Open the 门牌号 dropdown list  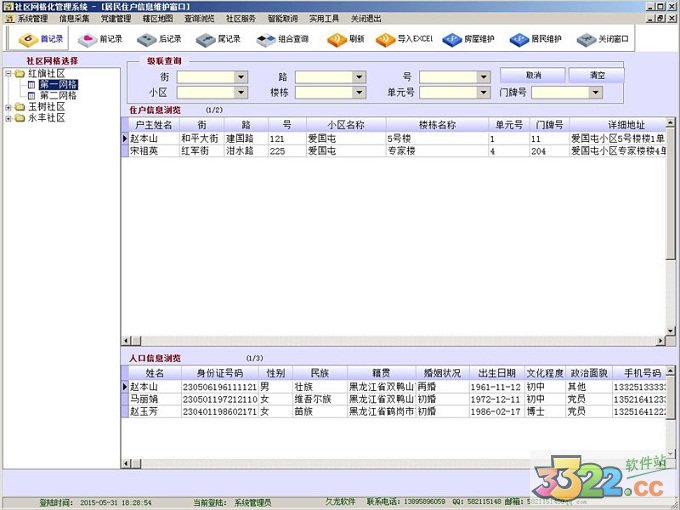click(x=580, y=92)
